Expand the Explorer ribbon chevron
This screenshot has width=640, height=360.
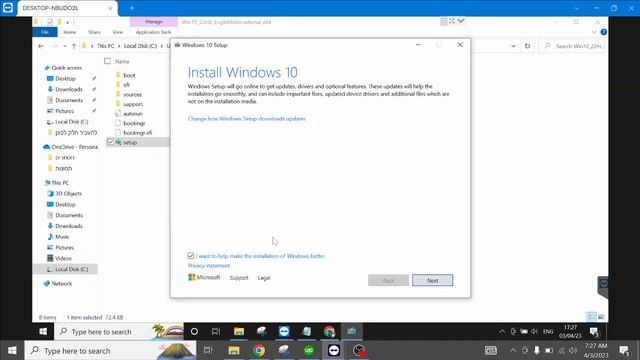click(594, 32)
